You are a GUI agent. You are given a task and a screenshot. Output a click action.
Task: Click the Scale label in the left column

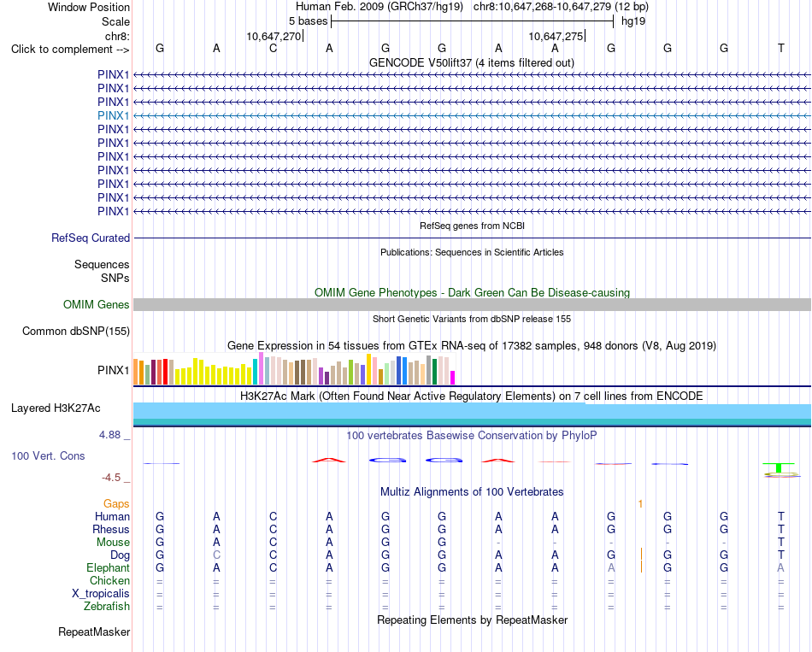pos(115,21)
